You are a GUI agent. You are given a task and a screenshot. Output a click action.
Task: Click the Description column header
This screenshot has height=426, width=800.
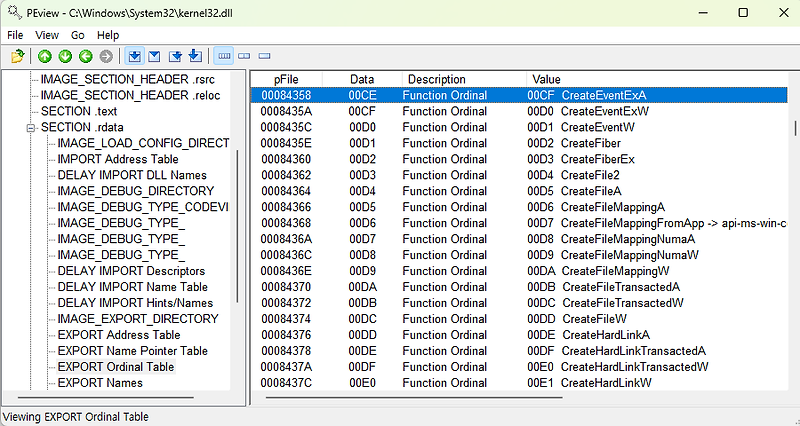point(464,80)
